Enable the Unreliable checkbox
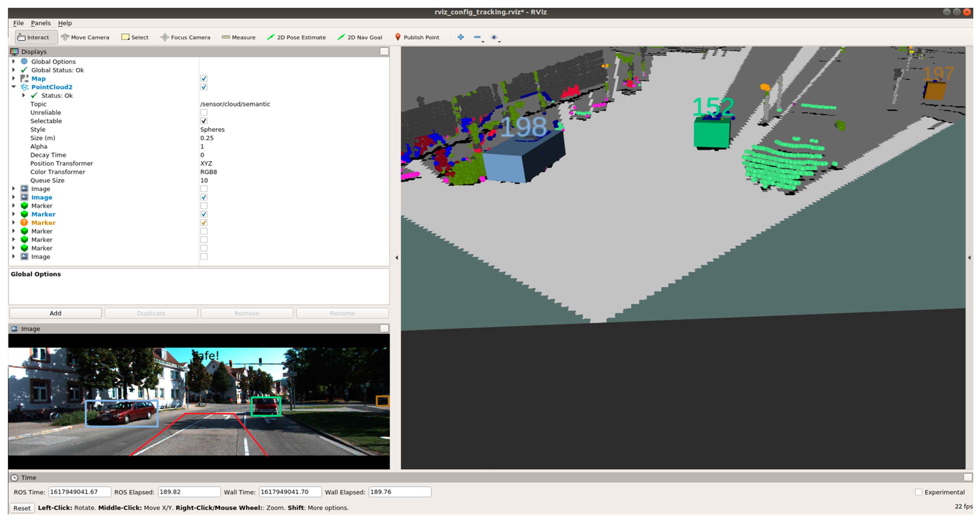 (204, 113)
